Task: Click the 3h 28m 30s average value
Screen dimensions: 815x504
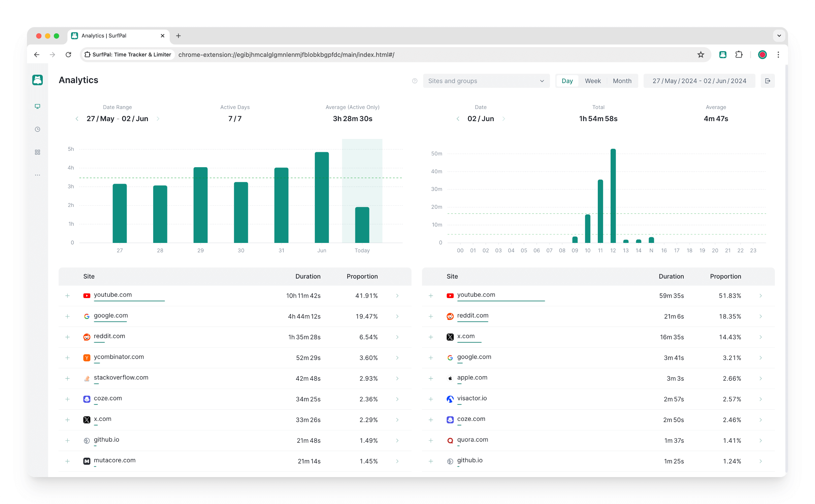Action: point(352,119)
